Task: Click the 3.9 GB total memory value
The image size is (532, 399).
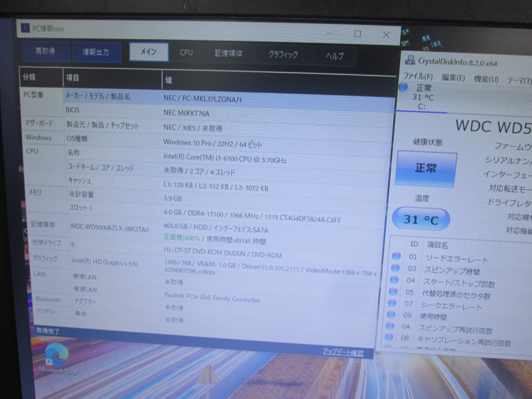Action: pos(172,199)
